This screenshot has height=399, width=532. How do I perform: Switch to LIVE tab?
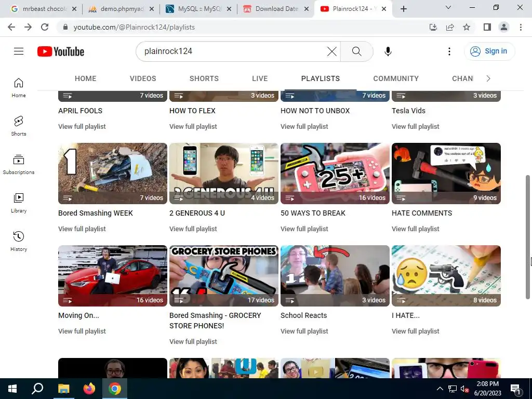[x=260, y=78]
